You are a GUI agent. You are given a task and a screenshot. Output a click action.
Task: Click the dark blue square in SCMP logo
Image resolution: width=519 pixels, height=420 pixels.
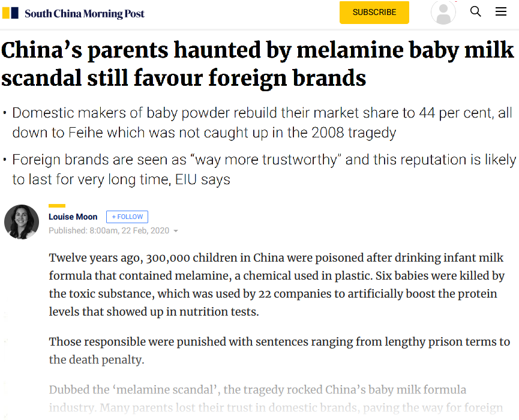coord(15,13)
